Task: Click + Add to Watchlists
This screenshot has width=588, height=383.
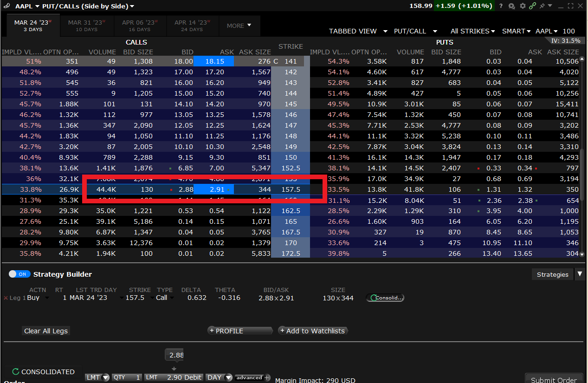Action: [313, 331]
